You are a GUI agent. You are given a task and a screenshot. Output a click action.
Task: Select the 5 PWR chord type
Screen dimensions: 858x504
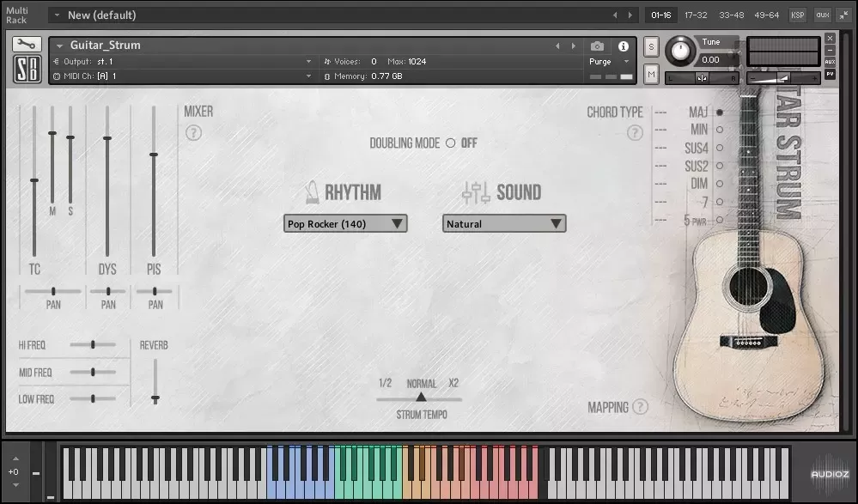tap(720, 220)
